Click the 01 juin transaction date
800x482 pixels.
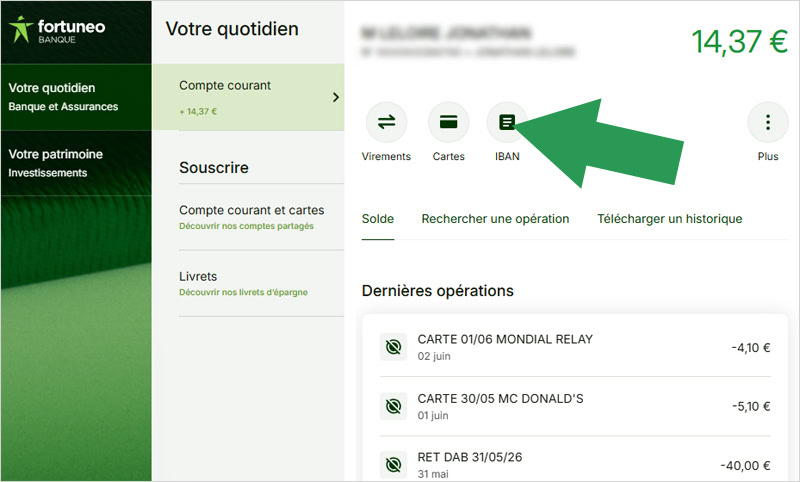click(433, 416)
